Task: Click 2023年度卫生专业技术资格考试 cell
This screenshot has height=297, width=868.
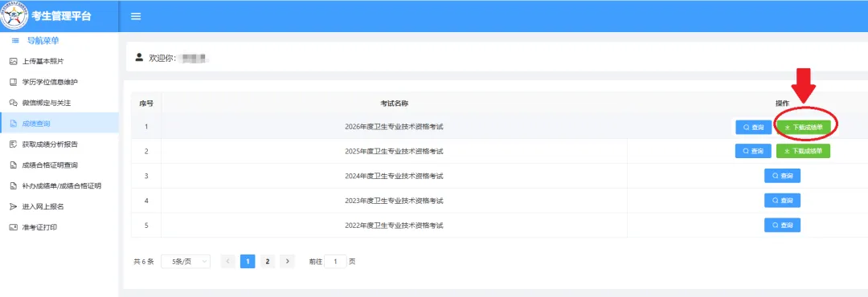Action: [394, 200]
